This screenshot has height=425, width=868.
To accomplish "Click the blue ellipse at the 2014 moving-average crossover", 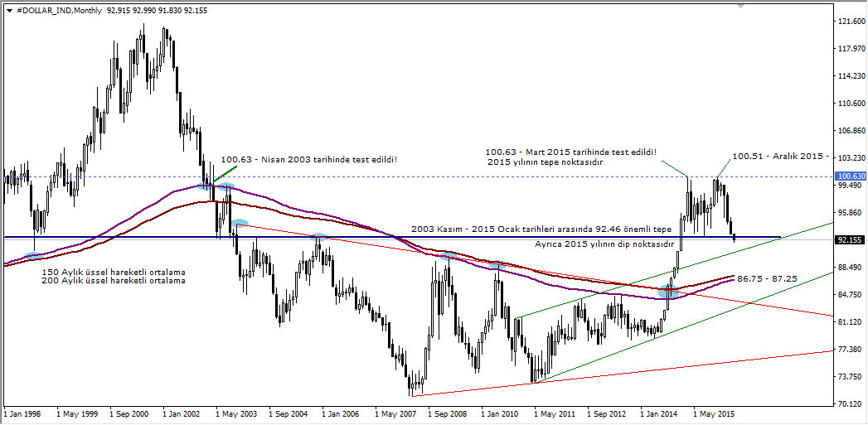I will pyautogui.click(x=668, y=292).
